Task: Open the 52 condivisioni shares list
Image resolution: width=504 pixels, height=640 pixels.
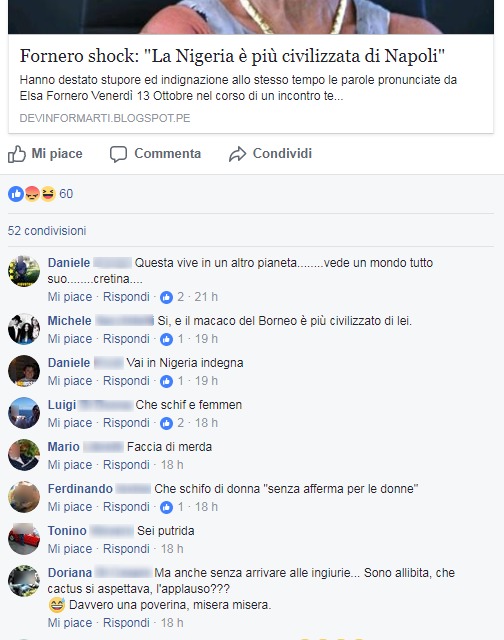Action: (x=47, y=231)
